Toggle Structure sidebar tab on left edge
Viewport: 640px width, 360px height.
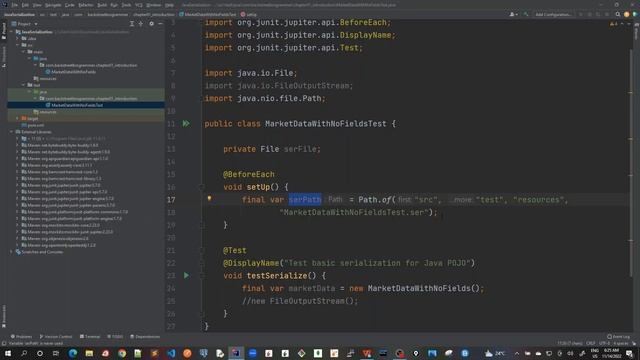(4, 56)
